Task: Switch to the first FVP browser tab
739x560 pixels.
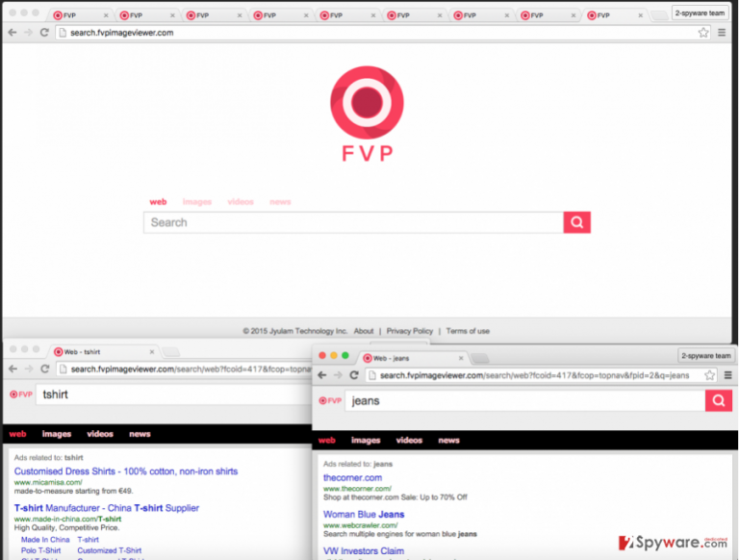Action: pos(80,15)
